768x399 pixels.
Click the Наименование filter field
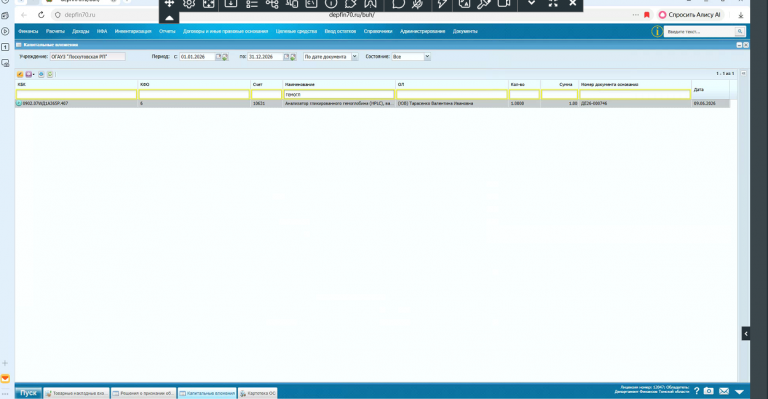pyautogui.click(x=339, y=94)
